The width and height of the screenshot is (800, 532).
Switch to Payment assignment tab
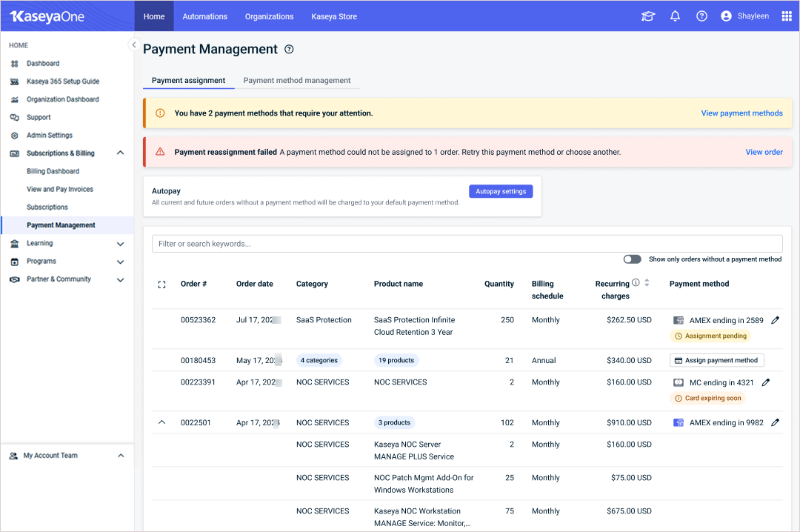coord(188,80)
